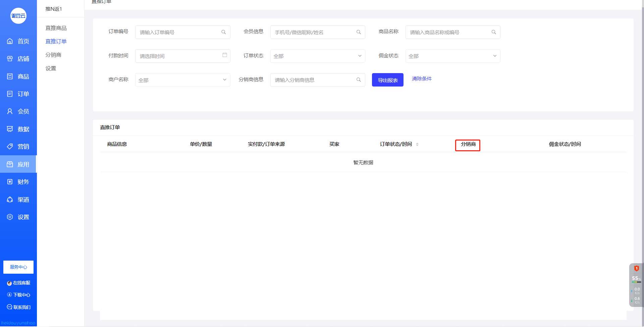Open the 营销 marketing tag icon
Viewport: 644px width, 327px height.
[x=10, y=147]
